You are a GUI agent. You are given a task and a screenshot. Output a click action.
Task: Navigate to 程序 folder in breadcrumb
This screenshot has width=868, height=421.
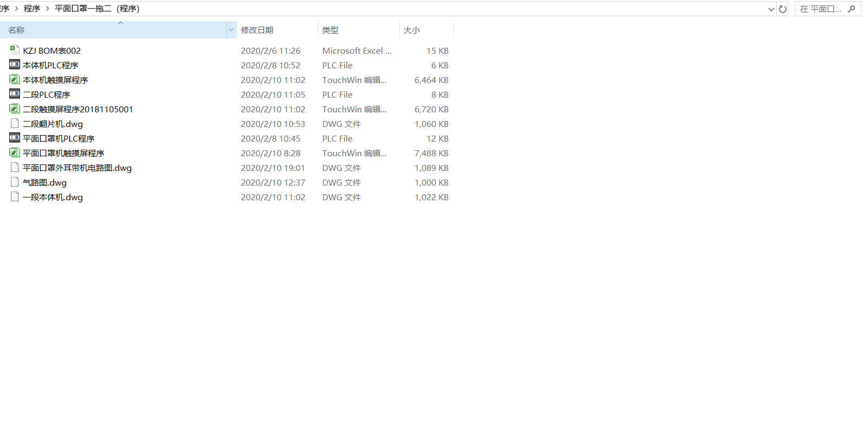pyautogui.click(x=32, y=9)
